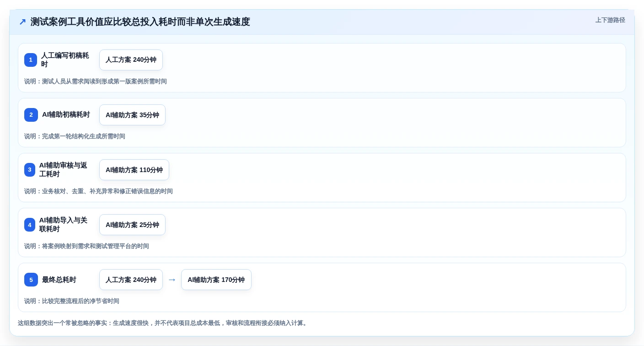Click the 上下游路径 label
Image resolution: width=644 pixels, height=346 pixels.
coord(610,20)
